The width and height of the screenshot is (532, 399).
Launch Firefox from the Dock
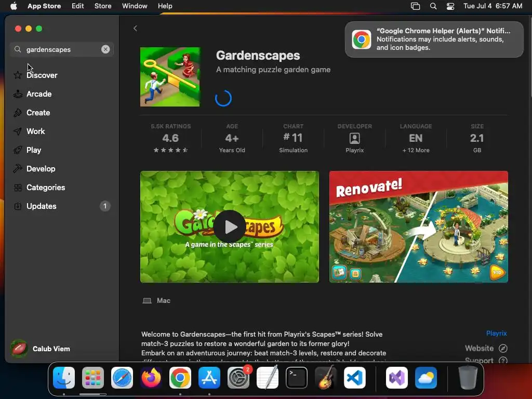coord(151,378)
